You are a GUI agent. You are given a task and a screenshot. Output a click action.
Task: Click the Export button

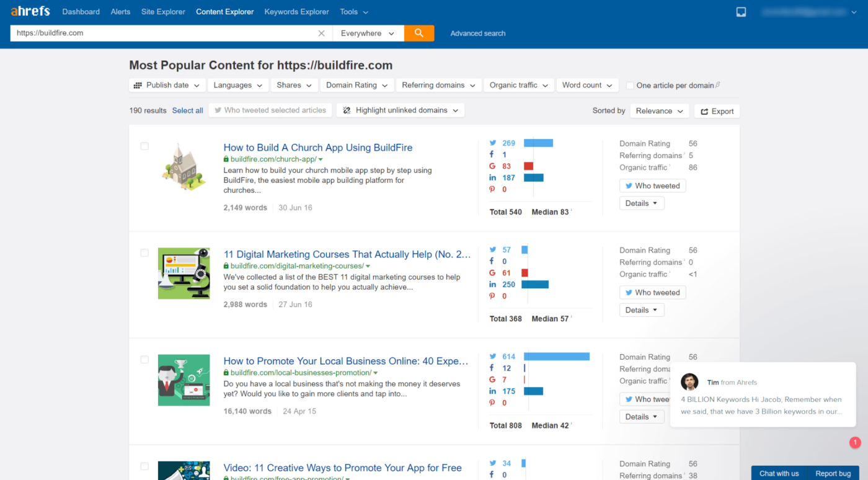pyautogui.click(x=717, y=112)
